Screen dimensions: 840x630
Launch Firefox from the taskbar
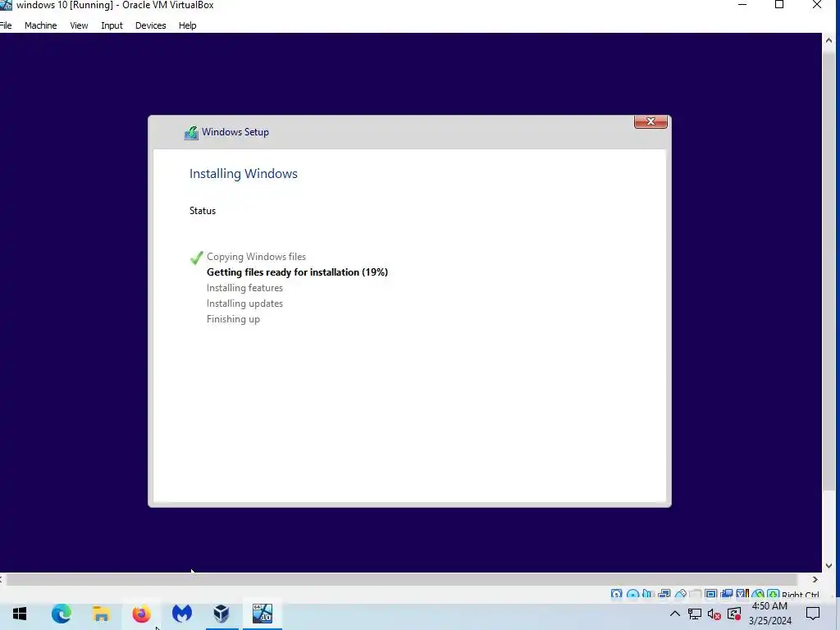(141, 614)
